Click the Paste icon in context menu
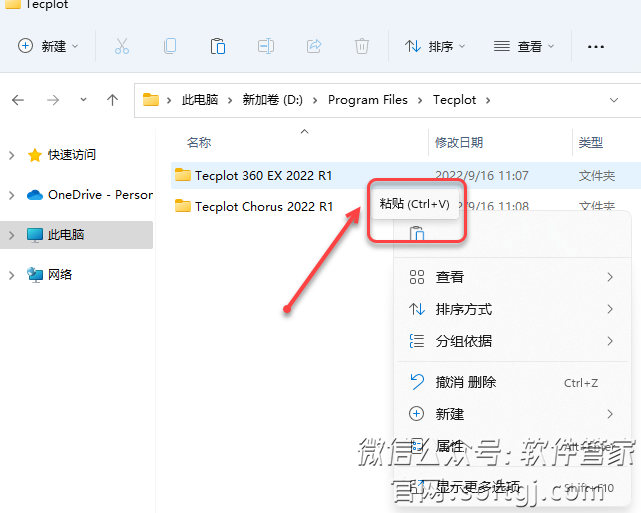The height and width of the screenshot is (513, 641). (x=417, y=233)
